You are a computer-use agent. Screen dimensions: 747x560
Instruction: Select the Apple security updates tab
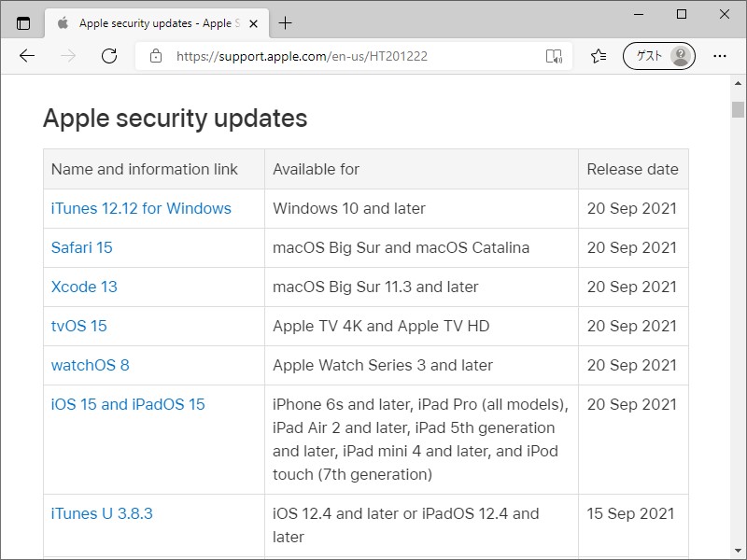click(x=149, y=23)
